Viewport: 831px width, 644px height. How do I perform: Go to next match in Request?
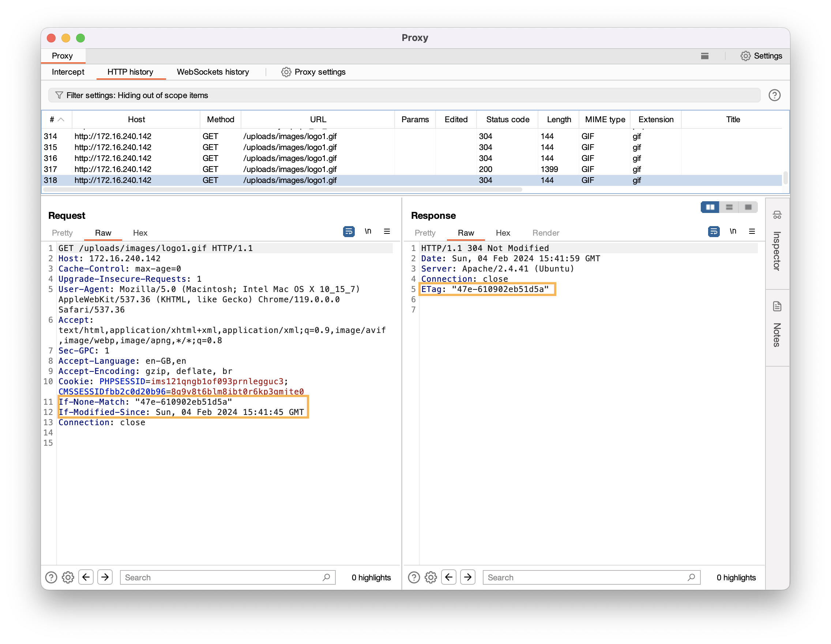(x=105, y=577)
